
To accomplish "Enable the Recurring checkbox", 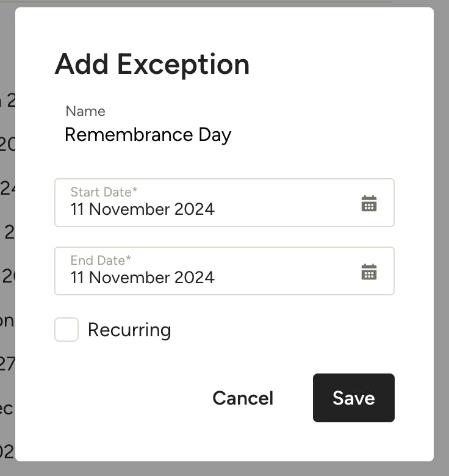I will (66, 330).
